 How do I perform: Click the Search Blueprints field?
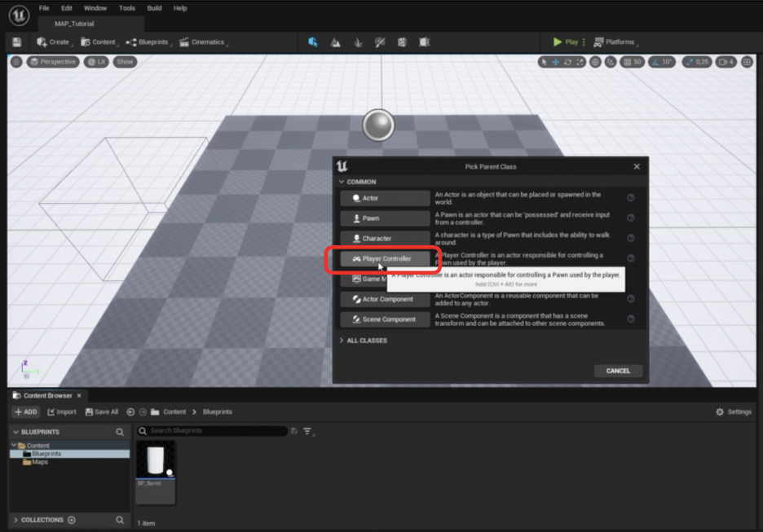pos(212,431)
